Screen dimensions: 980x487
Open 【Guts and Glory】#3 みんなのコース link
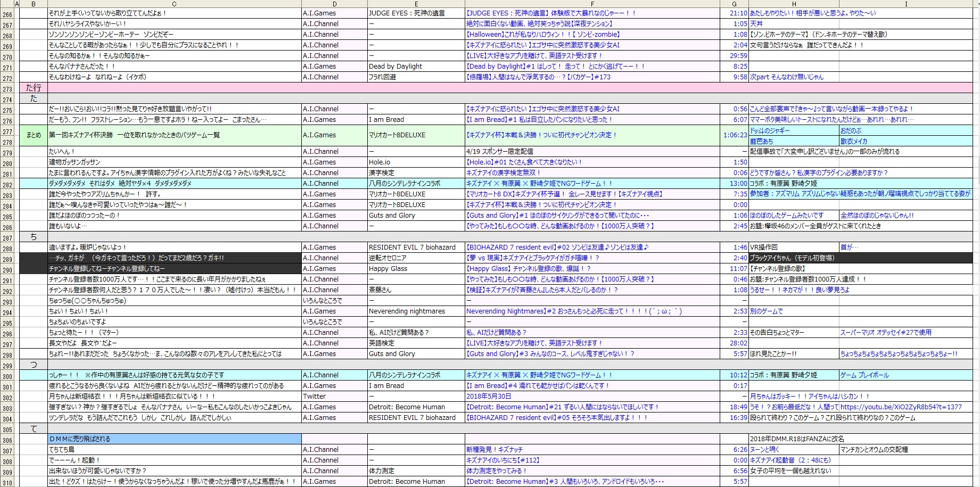tap(550, 353)
